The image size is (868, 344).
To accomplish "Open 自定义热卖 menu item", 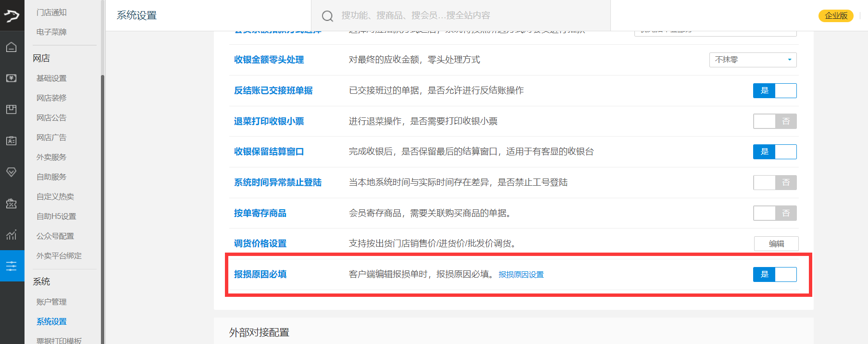I will point(55,196).
